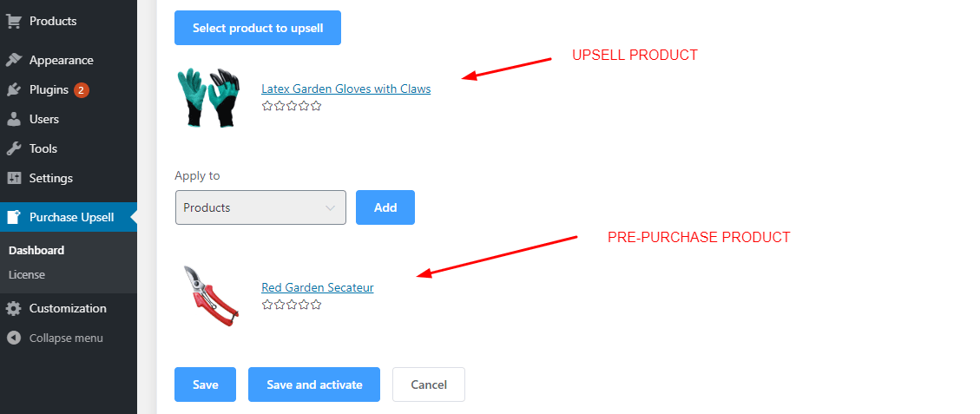This screenshot has width=980, height=414.
Task: Click the Products cart icon in sidebar
Action: click(14, 21)
